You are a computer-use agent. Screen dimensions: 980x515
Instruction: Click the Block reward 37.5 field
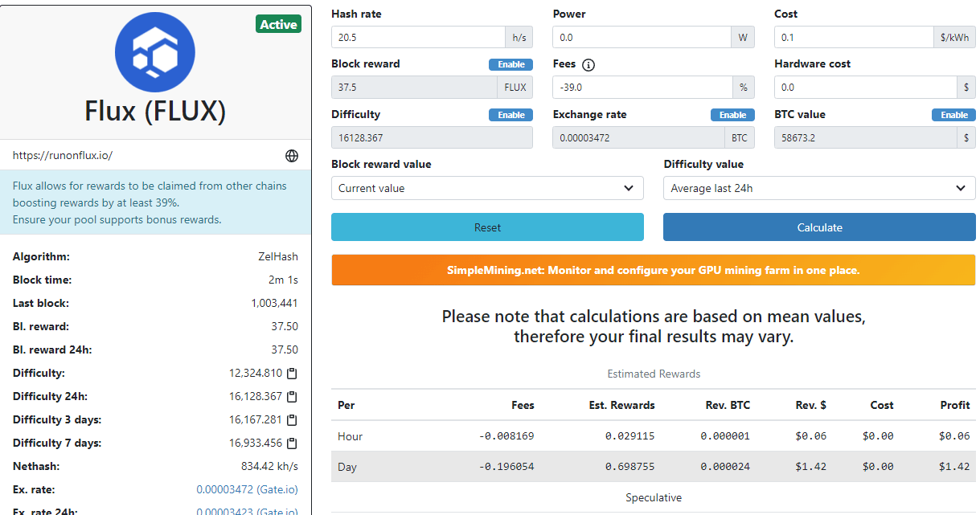(x=415, y=87)
